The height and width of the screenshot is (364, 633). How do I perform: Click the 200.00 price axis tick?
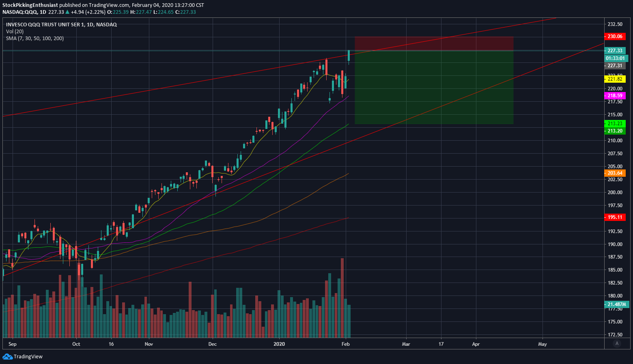point(615,193)
